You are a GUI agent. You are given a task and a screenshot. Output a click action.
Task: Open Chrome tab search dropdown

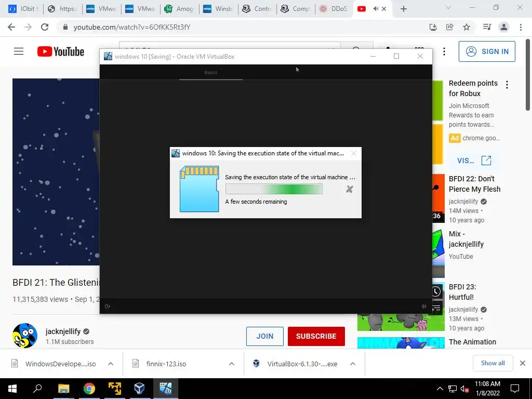coord(448,7)
